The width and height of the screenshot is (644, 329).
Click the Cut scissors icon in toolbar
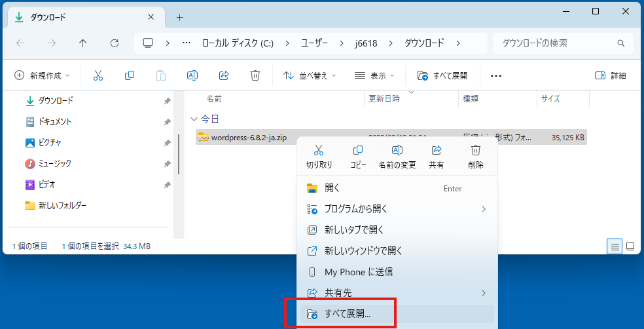coord(98,75)
